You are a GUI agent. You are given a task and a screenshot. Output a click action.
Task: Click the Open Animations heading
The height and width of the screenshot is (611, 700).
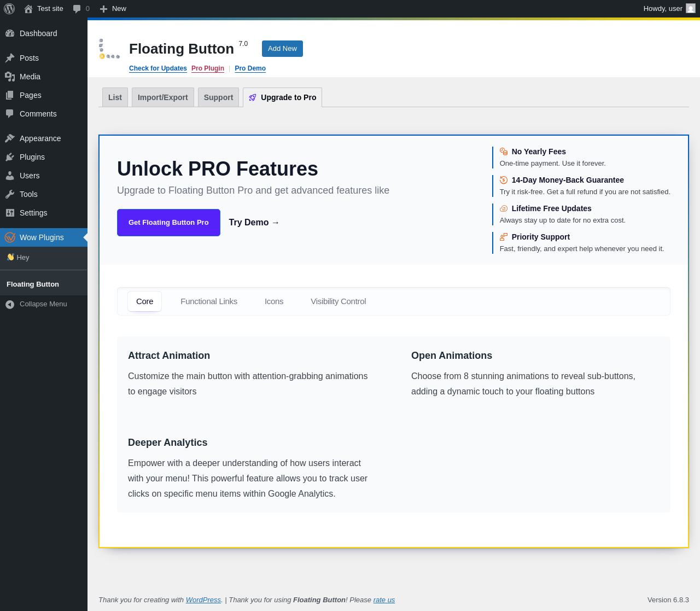click(x=452, y=356)
